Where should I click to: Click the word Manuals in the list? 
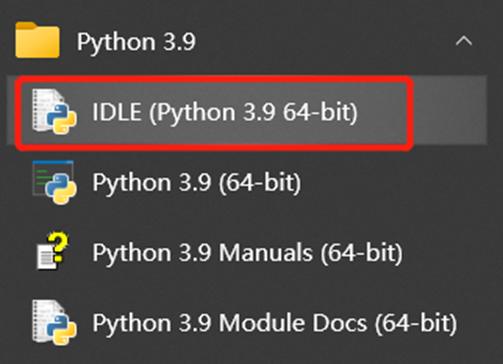(x=265, y=252)
